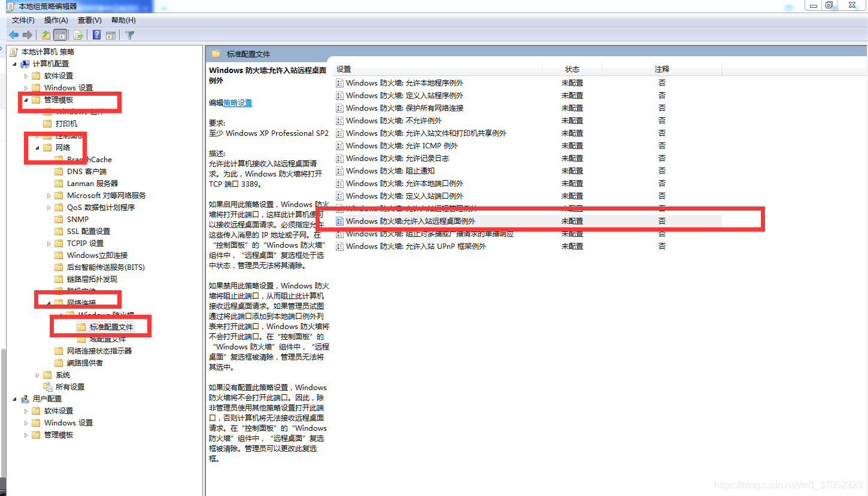This screenshot has width=868, height=496.
Task: Click folder icon in the 标准配置文件 header bar
Action: (x=216, y=54)
